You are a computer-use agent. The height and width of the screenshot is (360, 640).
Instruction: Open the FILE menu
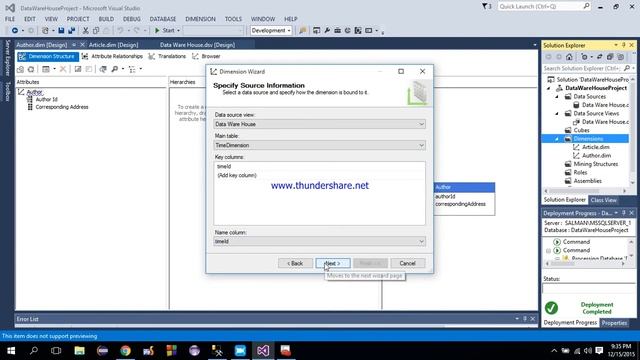[10, 19]
